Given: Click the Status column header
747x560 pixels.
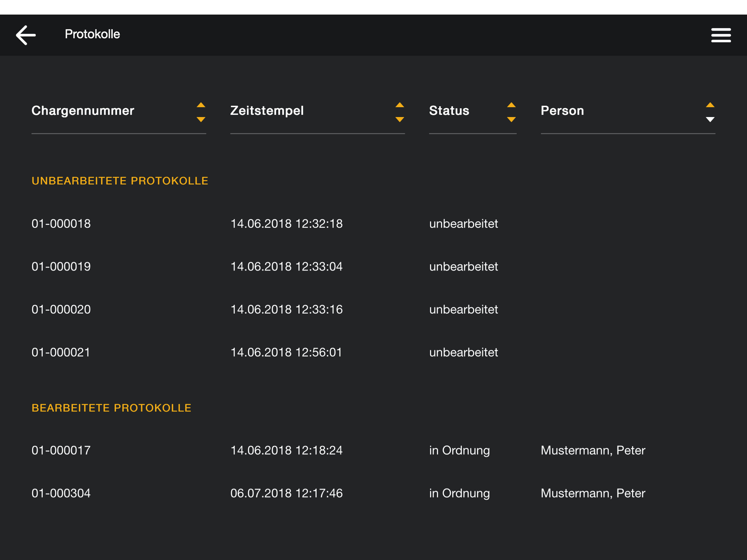Looking at the screenshot, I should point(449,111).
